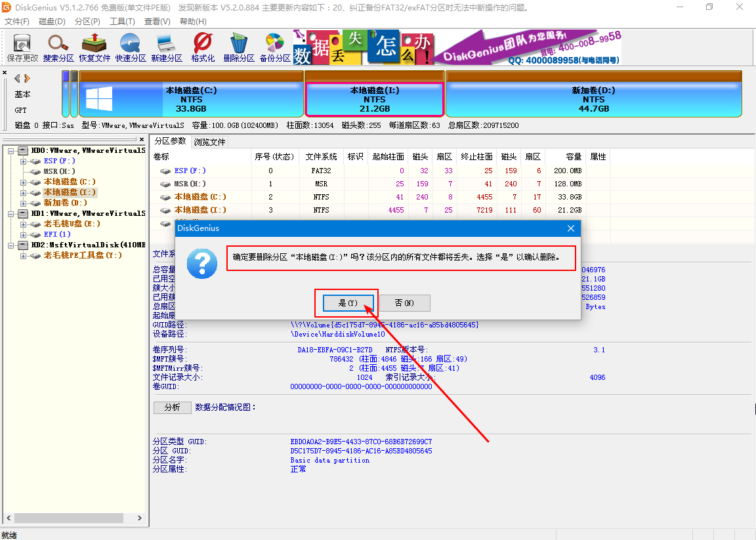Click the MSR (H:) drive icon in partition table
This screenshot has width=756, height=540.
(165, 184)
